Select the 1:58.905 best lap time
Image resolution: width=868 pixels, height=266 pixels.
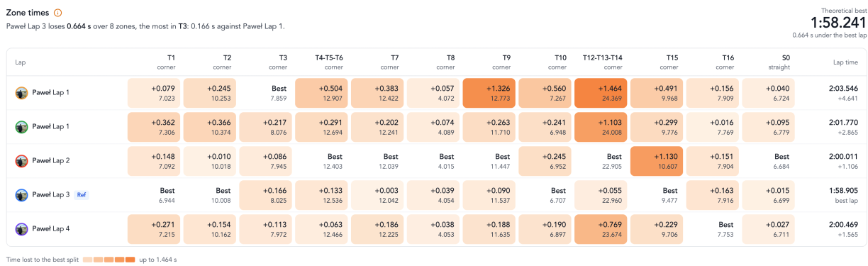[x=844, y=191]
